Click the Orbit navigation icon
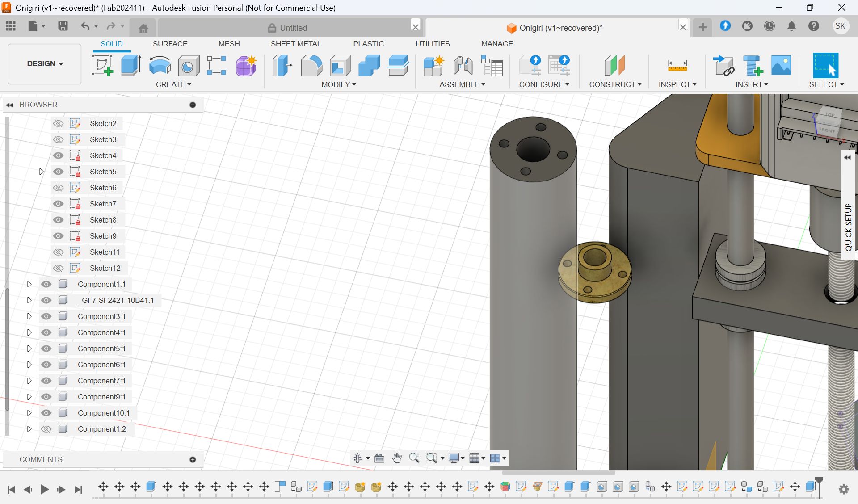 (357, 458)
